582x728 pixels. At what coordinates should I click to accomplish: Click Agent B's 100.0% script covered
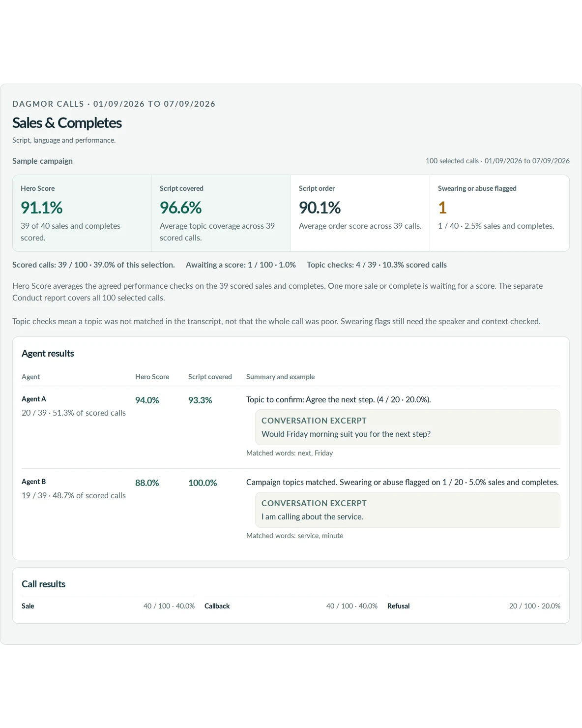tap(203, 483)
